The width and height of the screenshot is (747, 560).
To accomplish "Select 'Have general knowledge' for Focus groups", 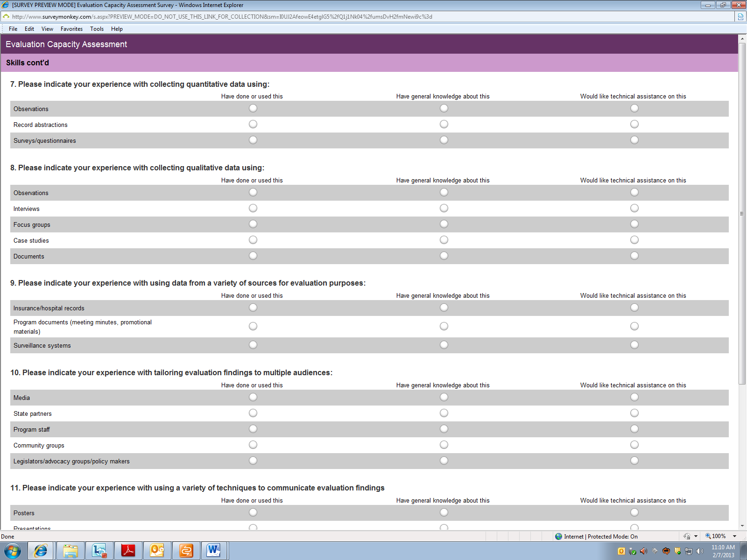I will click(444, 224).
